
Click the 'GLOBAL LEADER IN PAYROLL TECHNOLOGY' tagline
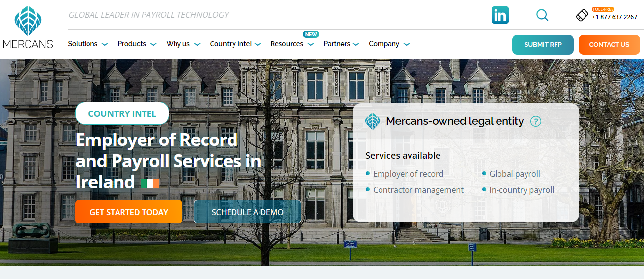[x=148, y=15]
